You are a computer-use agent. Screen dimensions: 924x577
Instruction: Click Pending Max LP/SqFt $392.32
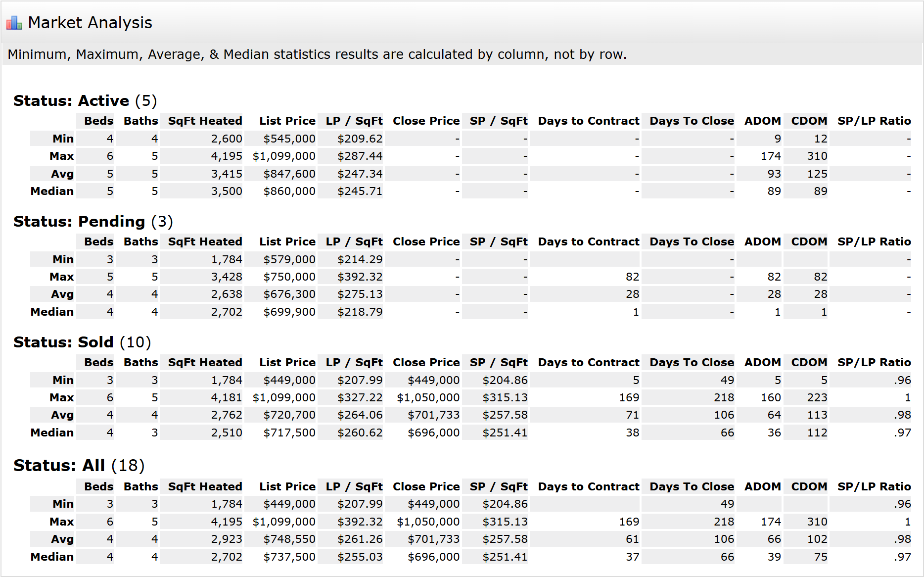tap(360, 277)
